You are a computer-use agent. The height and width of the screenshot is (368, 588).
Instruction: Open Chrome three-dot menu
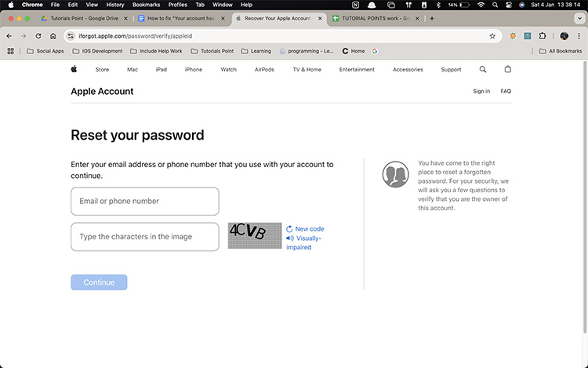(x=579, y=36)
